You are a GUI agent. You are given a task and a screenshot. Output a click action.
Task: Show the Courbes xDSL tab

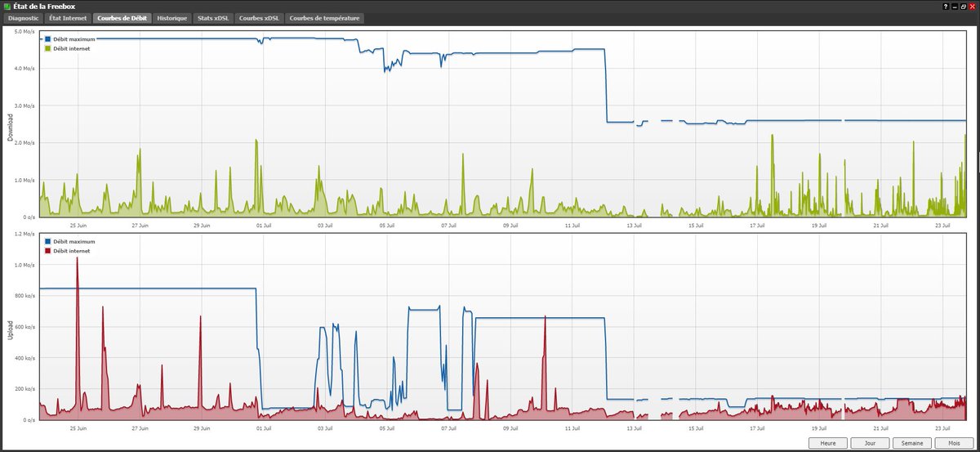pos(260,18)
